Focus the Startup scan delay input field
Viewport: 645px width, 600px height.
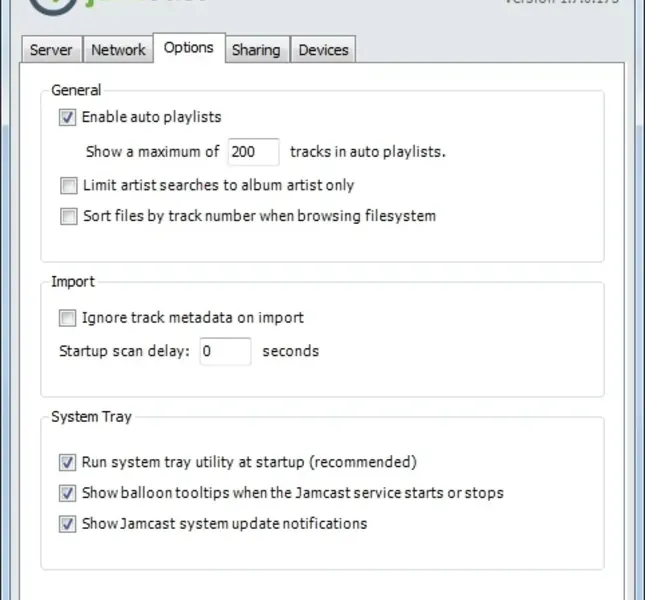click(x=224, y=351)
